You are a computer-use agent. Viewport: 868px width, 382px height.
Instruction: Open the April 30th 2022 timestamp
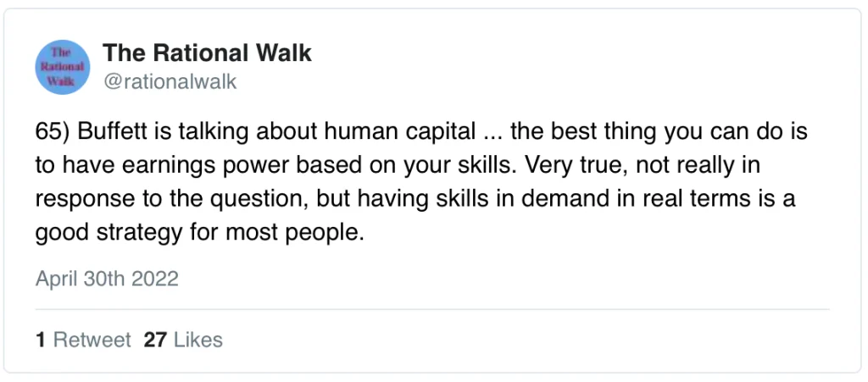point(107,279)
